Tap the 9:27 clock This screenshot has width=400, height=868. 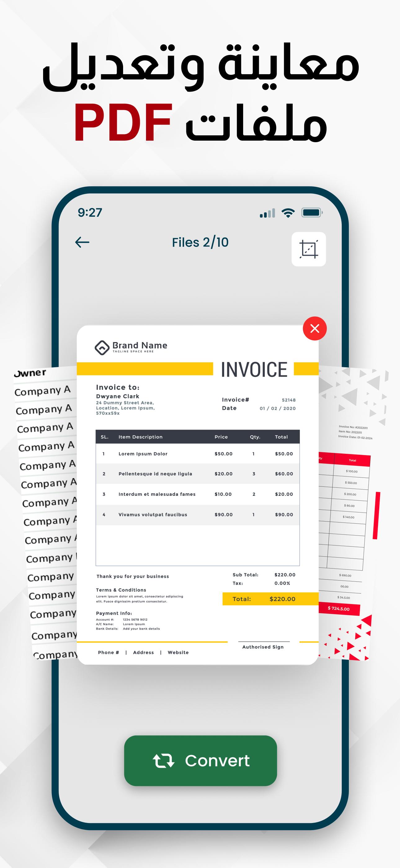[90, 212]
